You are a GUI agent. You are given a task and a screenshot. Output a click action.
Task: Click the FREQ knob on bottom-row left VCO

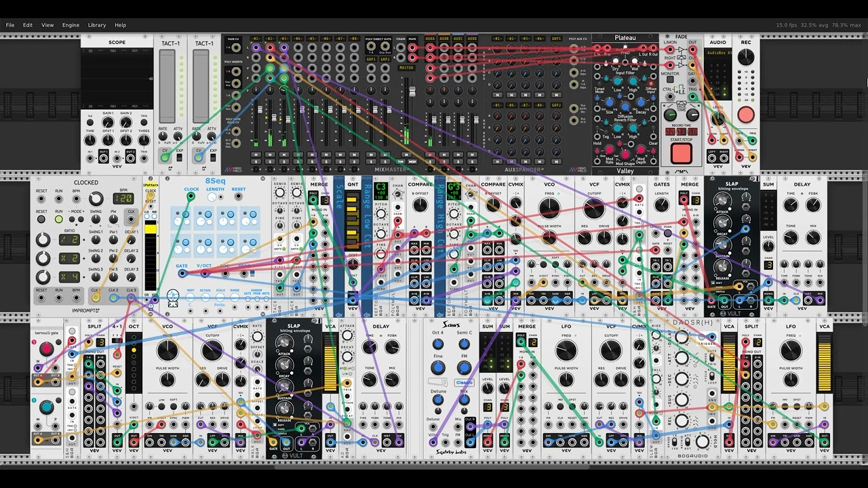(x=167, y=350)
